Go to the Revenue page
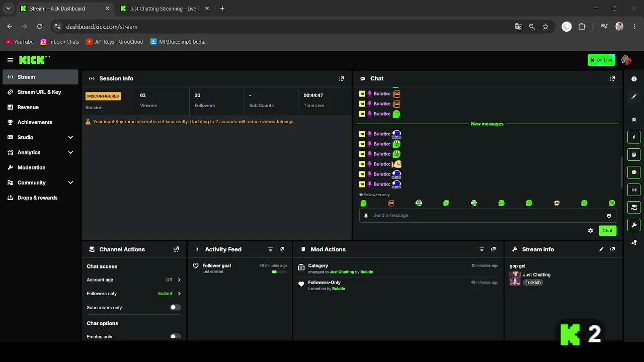The width and height of the screenshot is (644, 362). [x=40, y=107]
